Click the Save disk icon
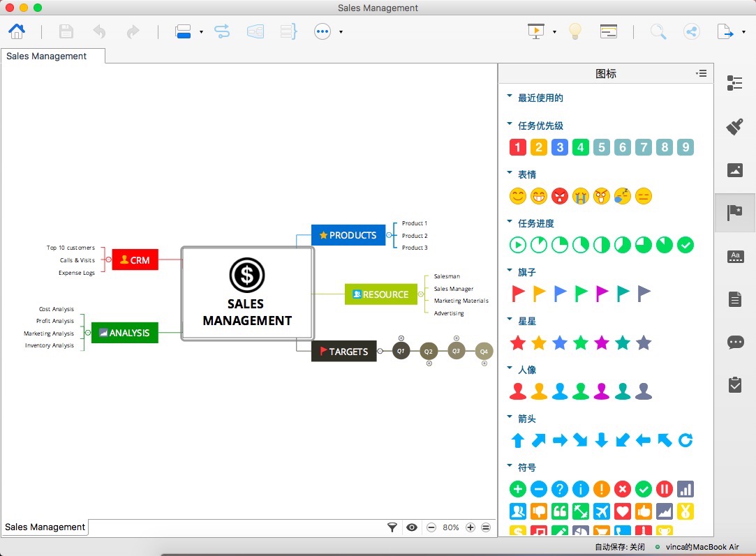Viewport: 756px width, 556px height. [66, 32]
